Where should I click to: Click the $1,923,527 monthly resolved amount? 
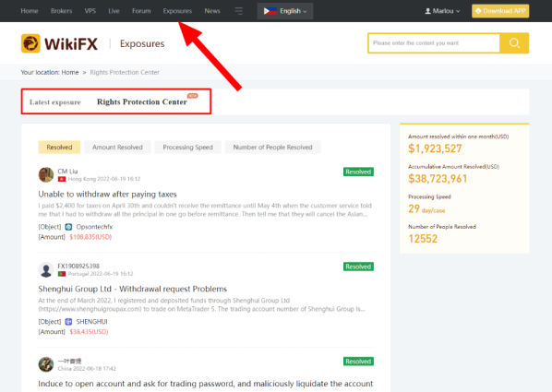click(x=435, y=148)
